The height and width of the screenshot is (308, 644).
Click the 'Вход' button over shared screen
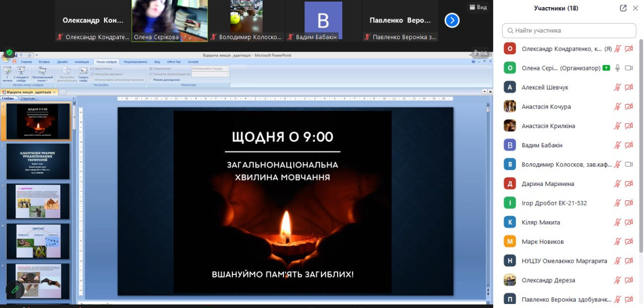(480, 53)
